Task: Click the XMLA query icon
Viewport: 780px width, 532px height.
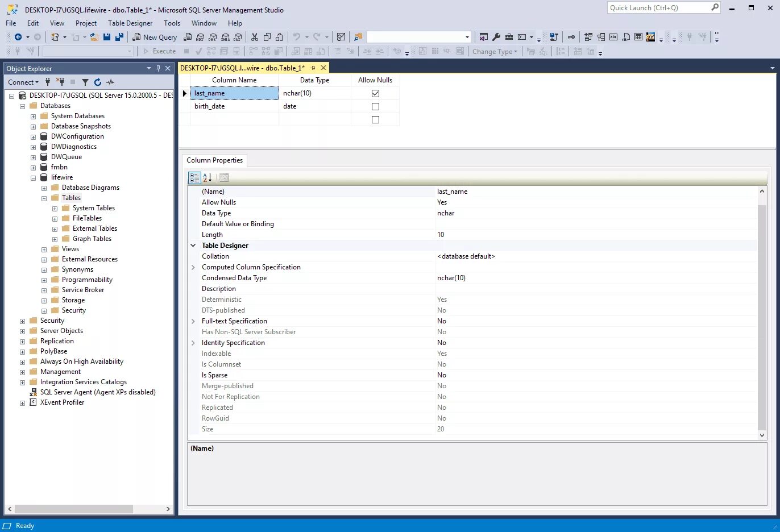Action: point(225,37)
